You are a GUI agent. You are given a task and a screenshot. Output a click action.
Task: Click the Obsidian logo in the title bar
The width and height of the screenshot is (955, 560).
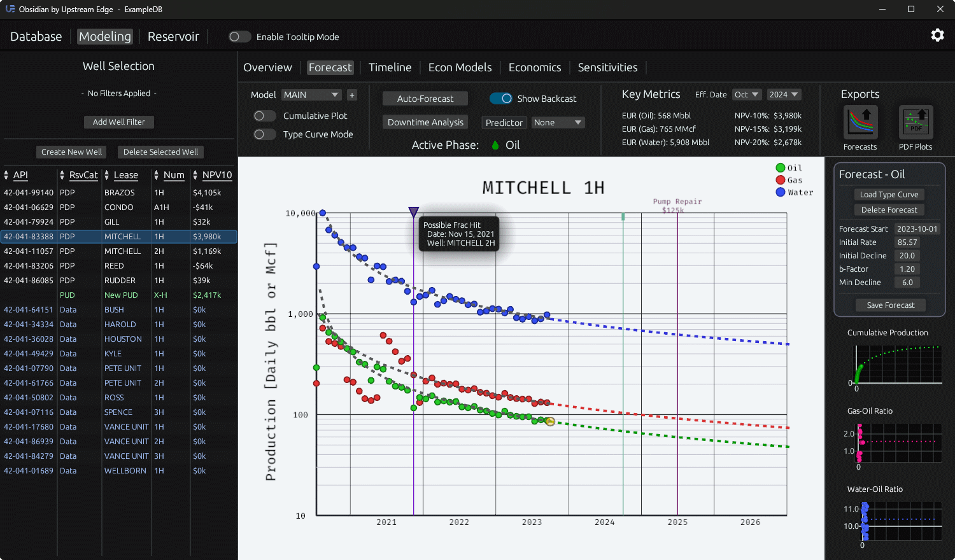pos(9,10)
